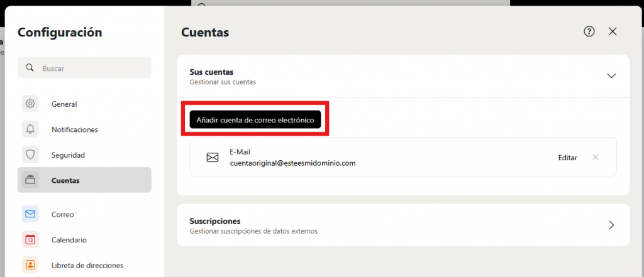
Task: Close the Configuración dialog
Action: pyautogui.click(x=613, y=31)
